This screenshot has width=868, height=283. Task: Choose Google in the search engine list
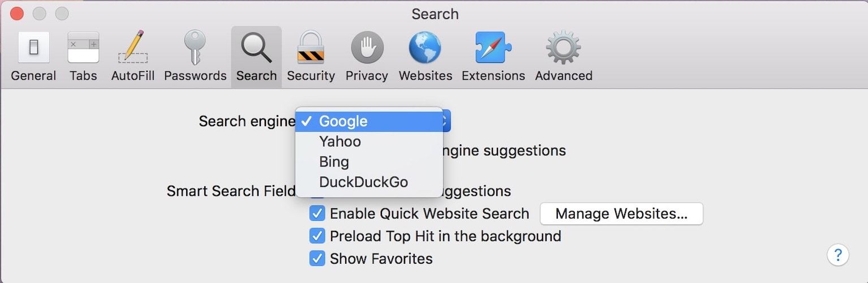[x=343, y=121]
